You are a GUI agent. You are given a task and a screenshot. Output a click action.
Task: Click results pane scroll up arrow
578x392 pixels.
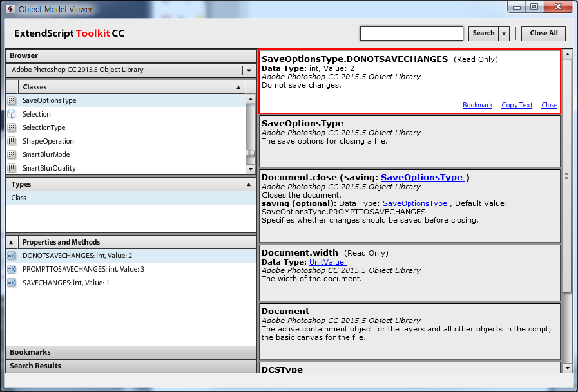tap(568, 55)
